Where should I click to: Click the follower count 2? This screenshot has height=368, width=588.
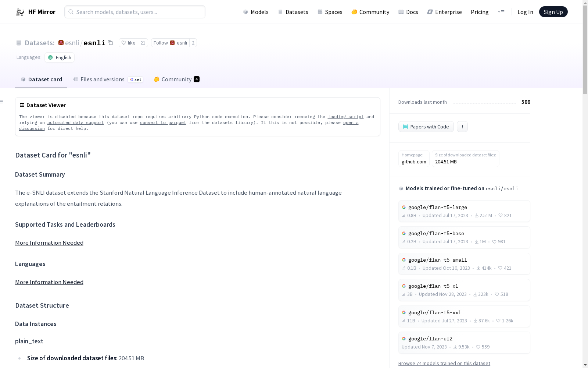pos(193,43)
